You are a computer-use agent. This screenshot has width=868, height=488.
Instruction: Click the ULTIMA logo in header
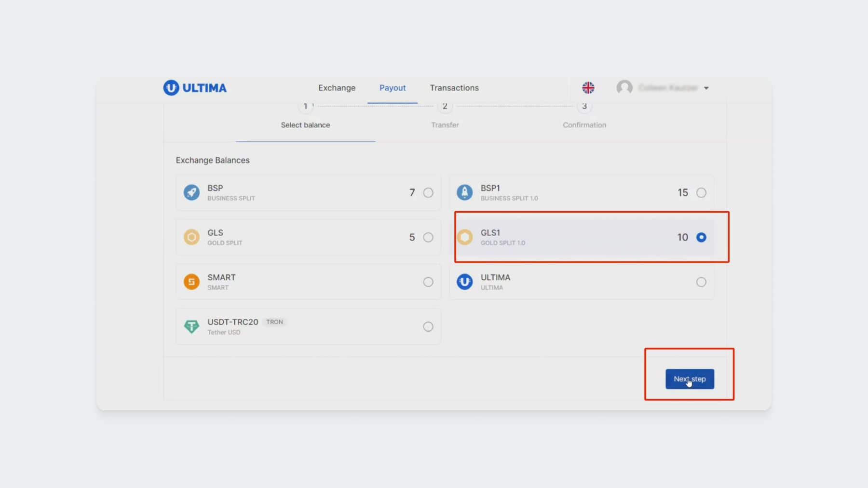click(x=195, y=88)
